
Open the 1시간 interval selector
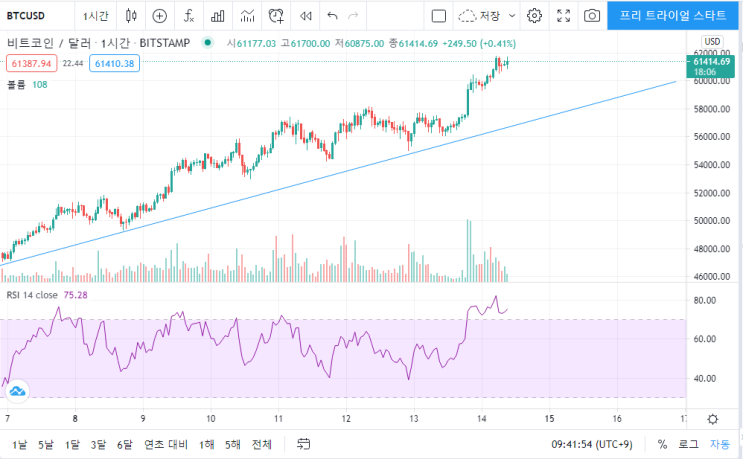(x=96, y=16)
